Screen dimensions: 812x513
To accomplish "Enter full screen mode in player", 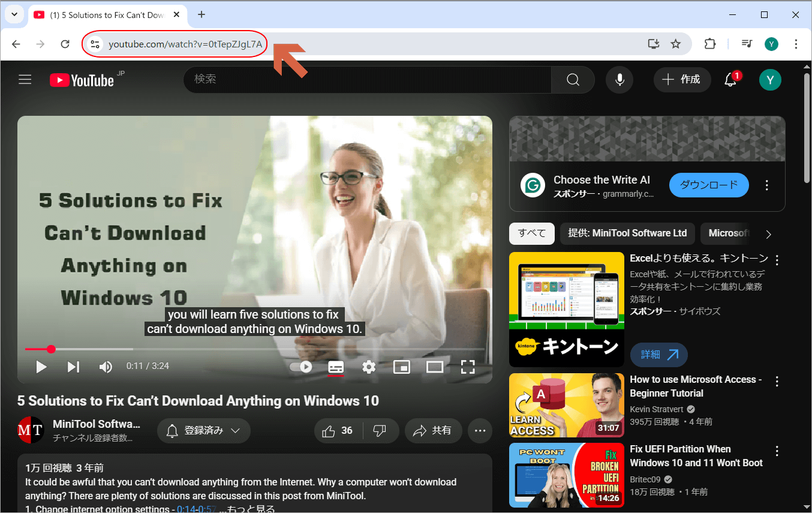I will (x=468, y=367).
